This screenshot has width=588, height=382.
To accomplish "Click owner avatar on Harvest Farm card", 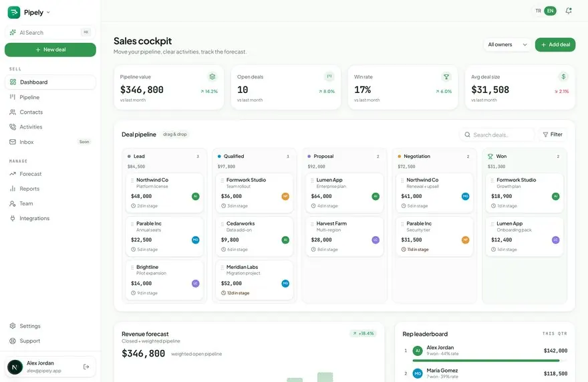I will pyautogui.click(x=376, y=240).
